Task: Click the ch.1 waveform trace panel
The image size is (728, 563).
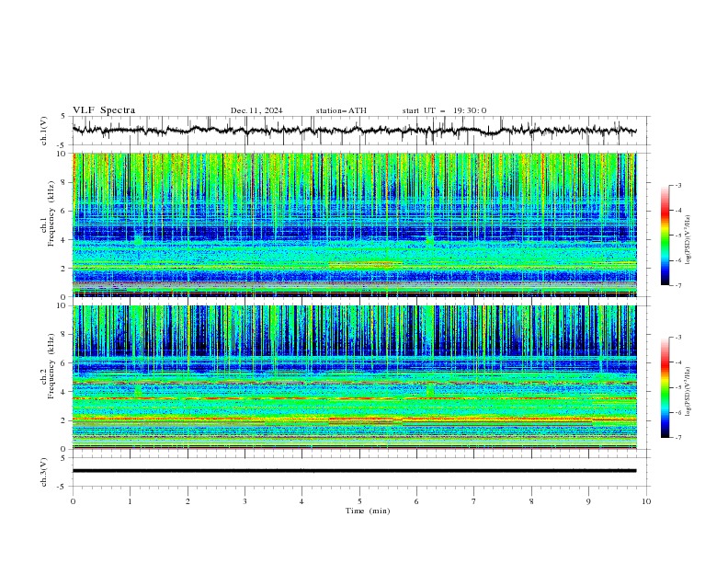Action: tap(361, 131)
